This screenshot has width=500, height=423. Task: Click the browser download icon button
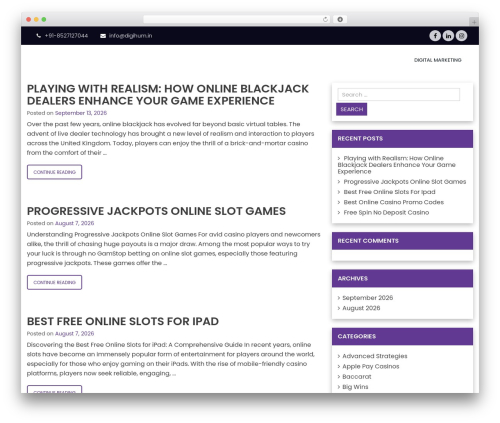(340, 19)
